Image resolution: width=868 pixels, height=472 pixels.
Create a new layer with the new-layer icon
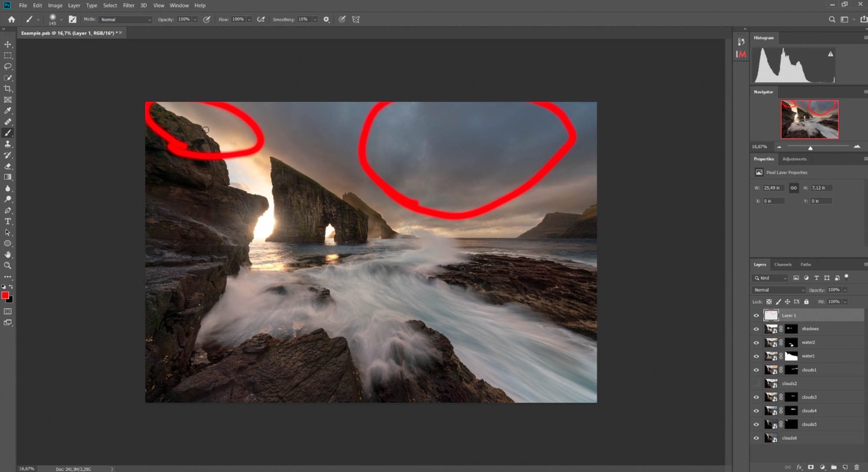click(845, 467)
